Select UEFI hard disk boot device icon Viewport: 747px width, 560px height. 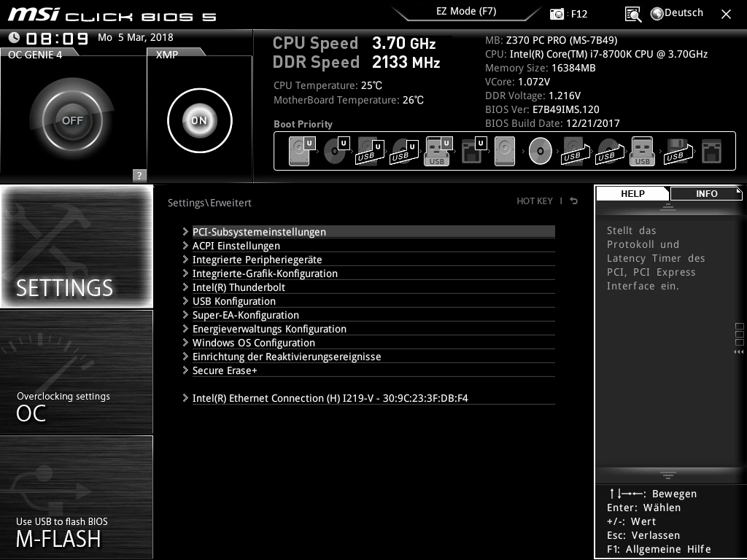[301, 151]
